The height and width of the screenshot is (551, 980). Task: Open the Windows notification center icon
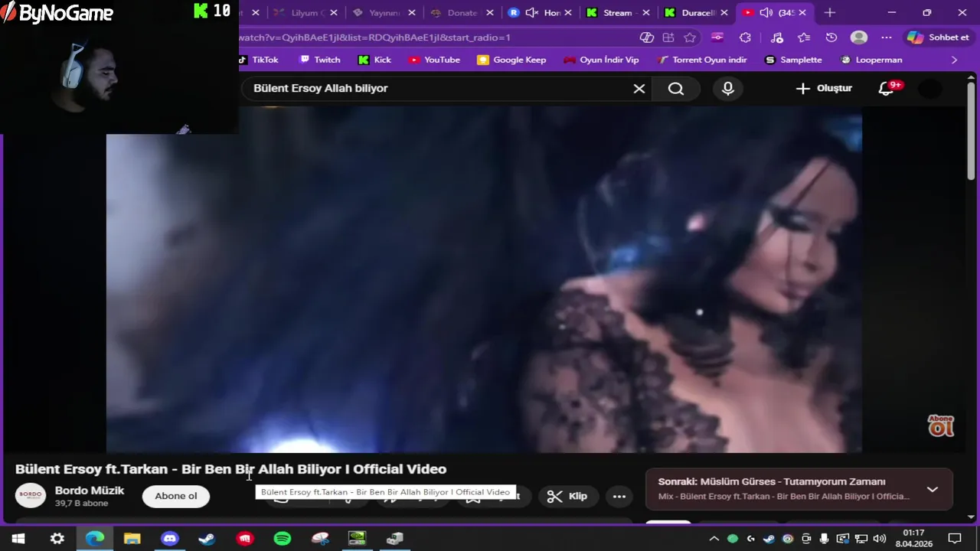pos(955,539)
